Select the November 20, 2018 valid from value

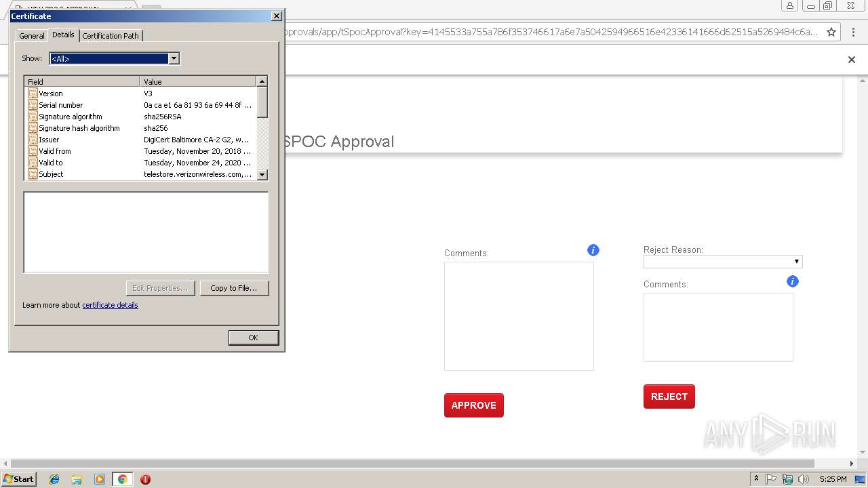tap(197, 151)
